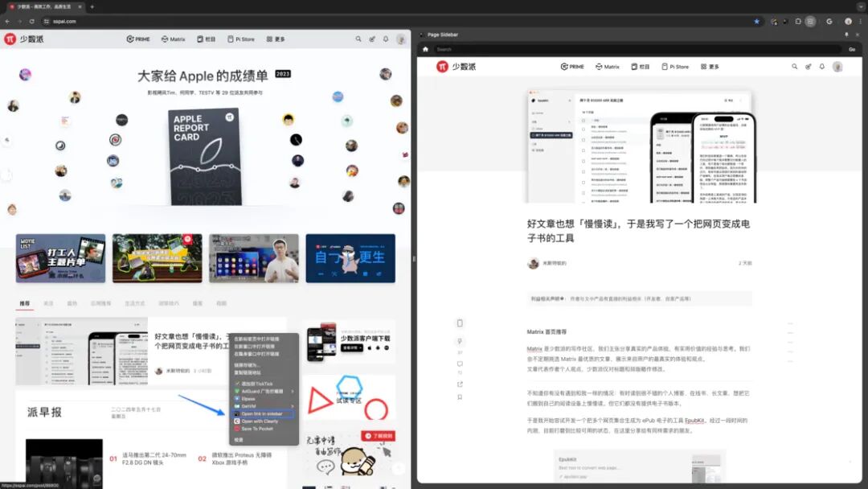The image size is (868, 489).
Task: Open the PRIME link in the main page header
Action: click(138, 39)
